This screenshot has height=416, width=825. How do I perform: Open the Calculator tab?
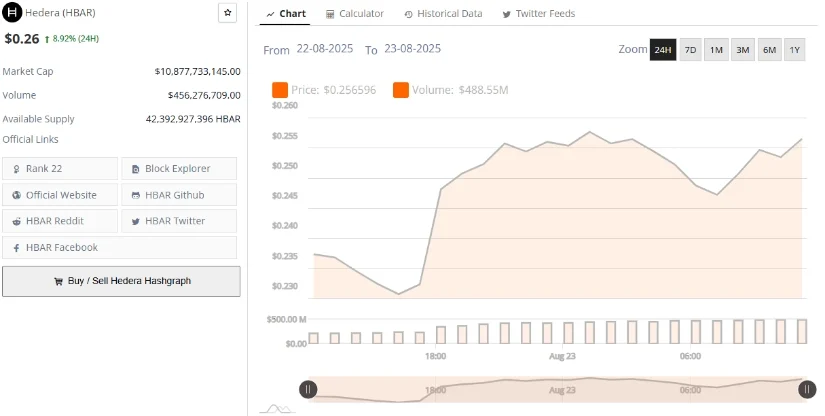[x=355, y=14]
